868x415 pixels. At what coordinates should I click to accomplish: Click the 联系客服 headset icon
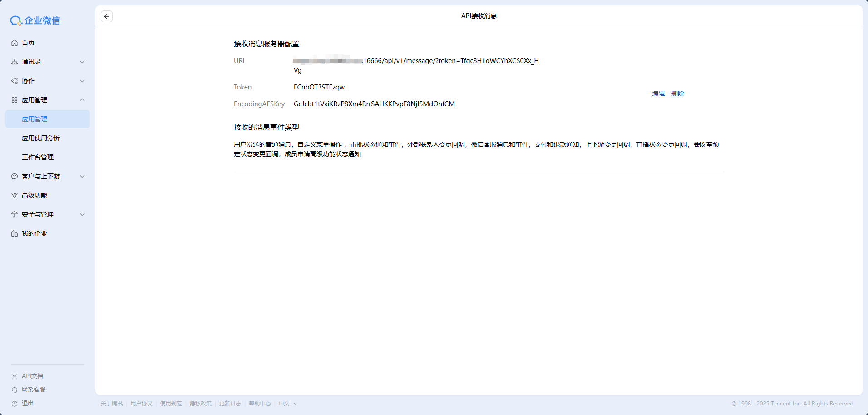coord(15,390)
